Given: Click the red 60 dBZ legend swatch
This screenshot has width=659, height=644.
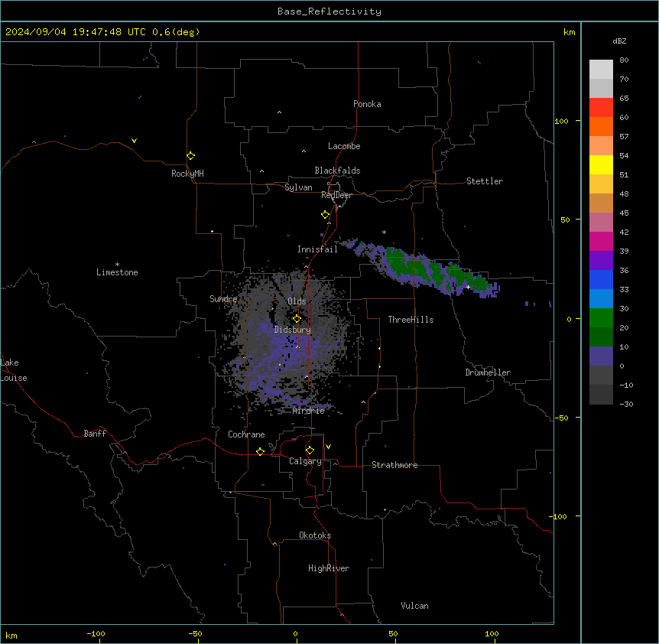Looking at the screenshot, I should point(601,107).
